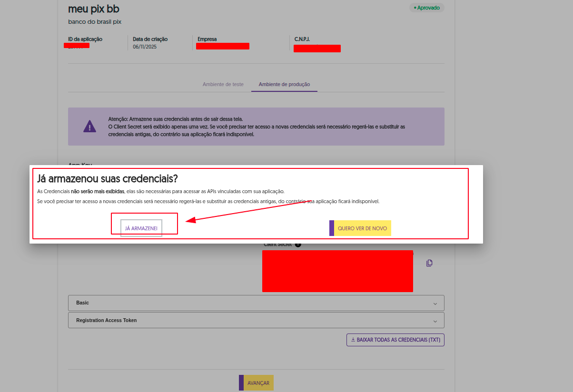Viewport: 573px width, 392px height.
Task: Click the Registration Access Token label
Action: click(x=106, y=321)
